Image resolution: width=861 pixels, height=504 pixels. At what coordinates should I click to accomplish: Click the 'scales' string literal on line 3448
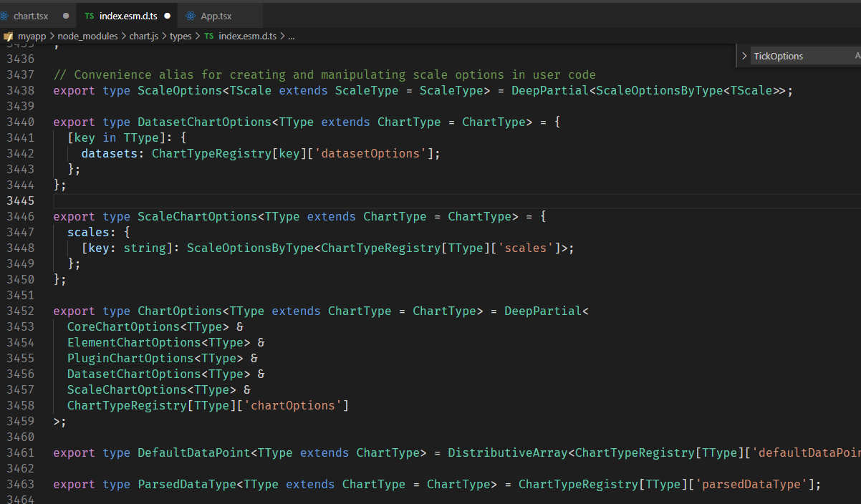525,248
